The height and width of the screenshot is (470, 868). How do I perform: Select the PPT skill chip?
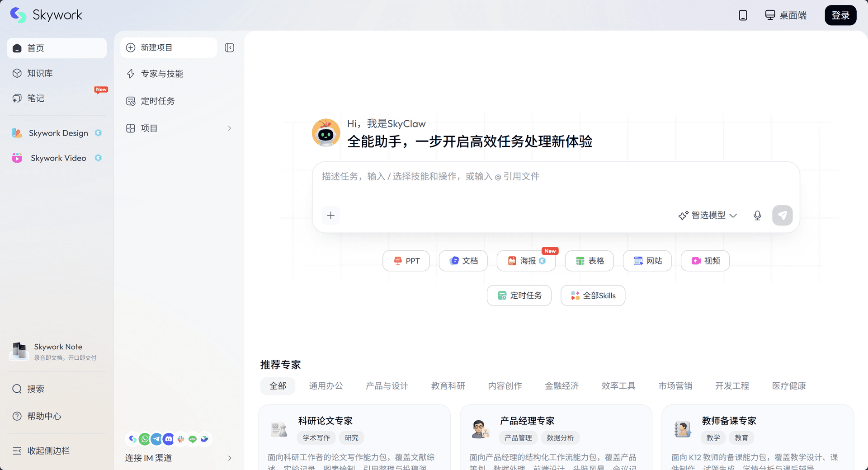click(406, 261)
